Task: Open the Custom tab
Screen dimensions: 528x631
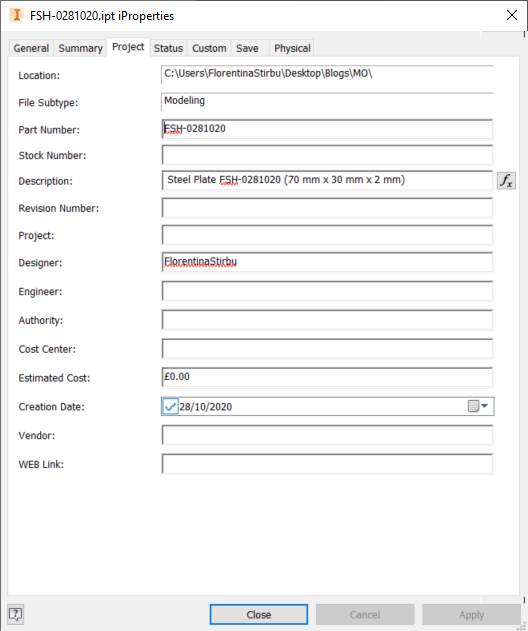Action: tap(209, 48)
